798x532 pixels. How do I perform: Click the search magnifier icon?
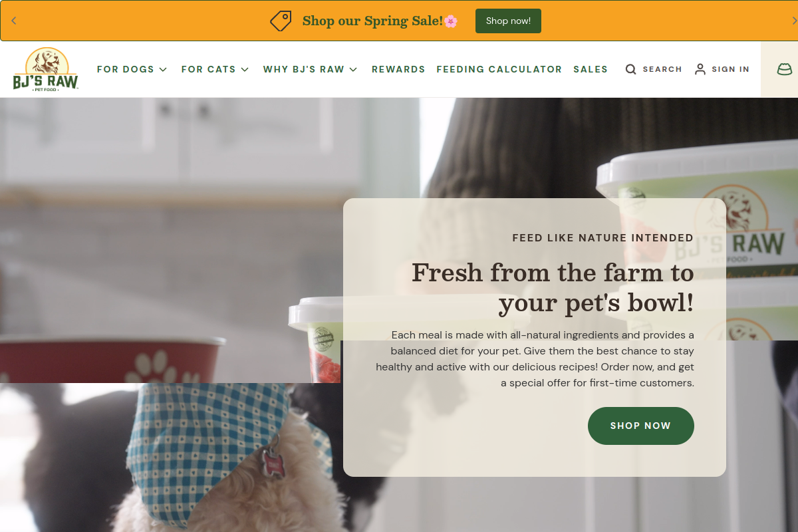point(631,69)
